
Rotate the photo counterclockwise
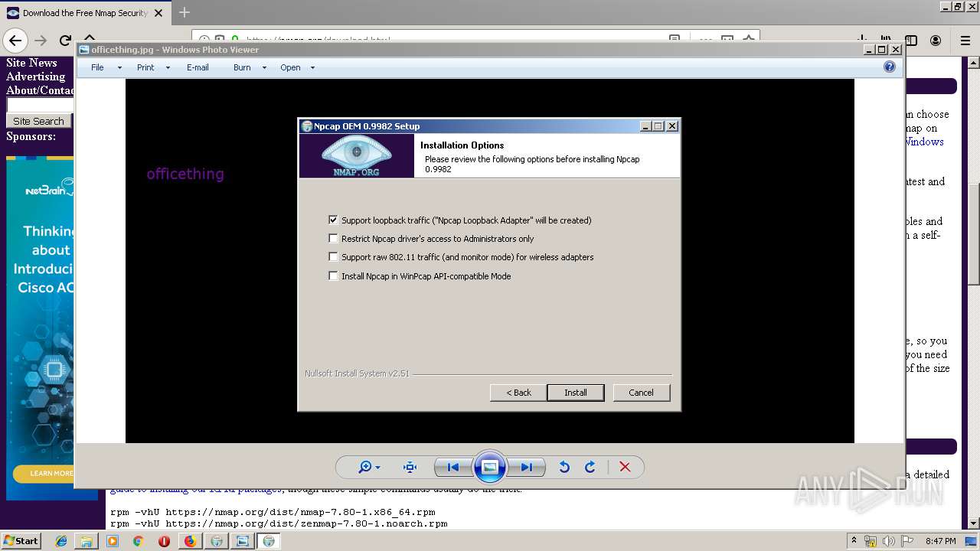(x=564, y=468)
